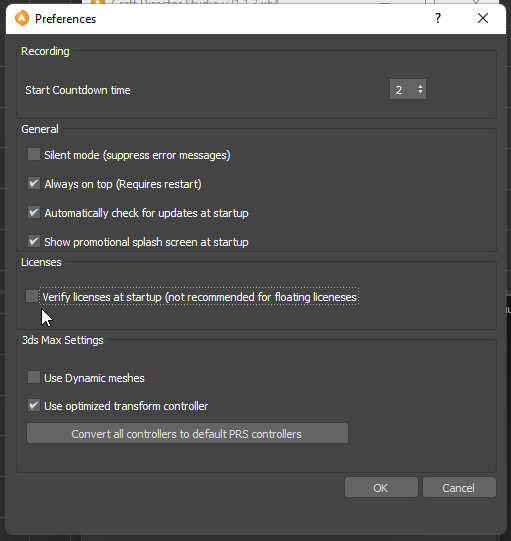Decrease Start Countdown time with down arrow
Image resolution: width=511 pixels, height=541 pixels.
420,92
